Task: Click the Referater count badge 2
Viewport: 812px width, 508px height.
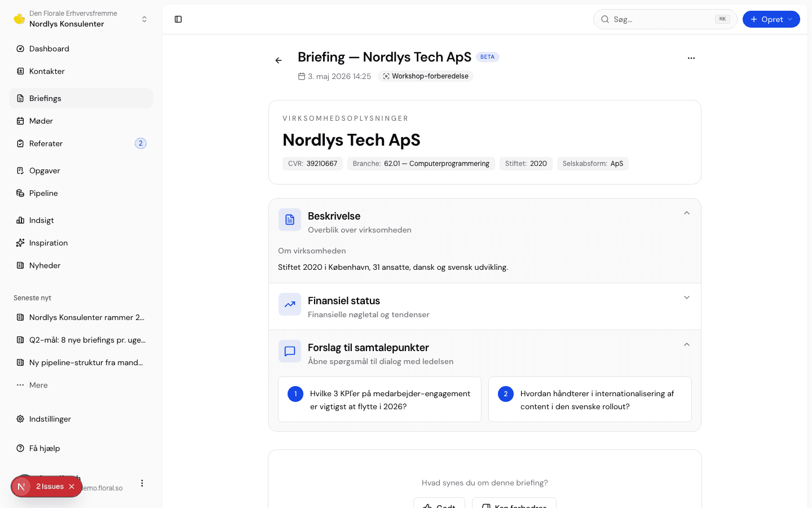Action: pyautogui.click(x=140, y=143)
